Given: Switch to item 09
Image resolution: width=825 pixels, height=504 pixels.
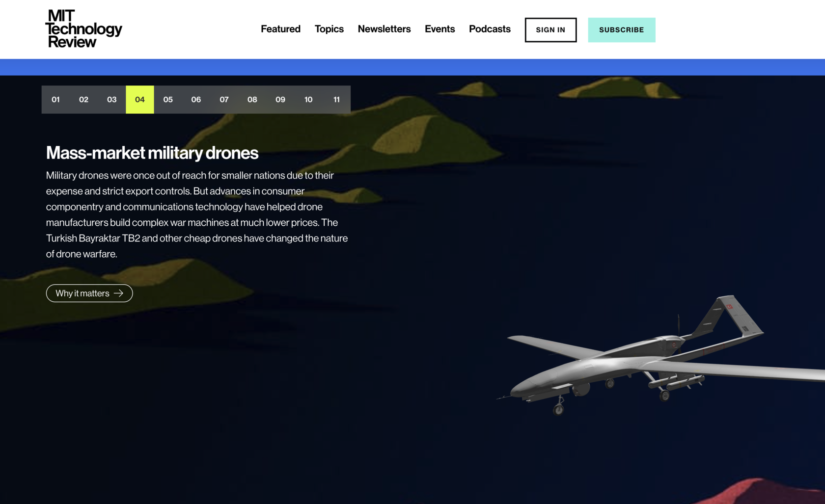Looking at the screenshot, I should [x=280, y=100].
